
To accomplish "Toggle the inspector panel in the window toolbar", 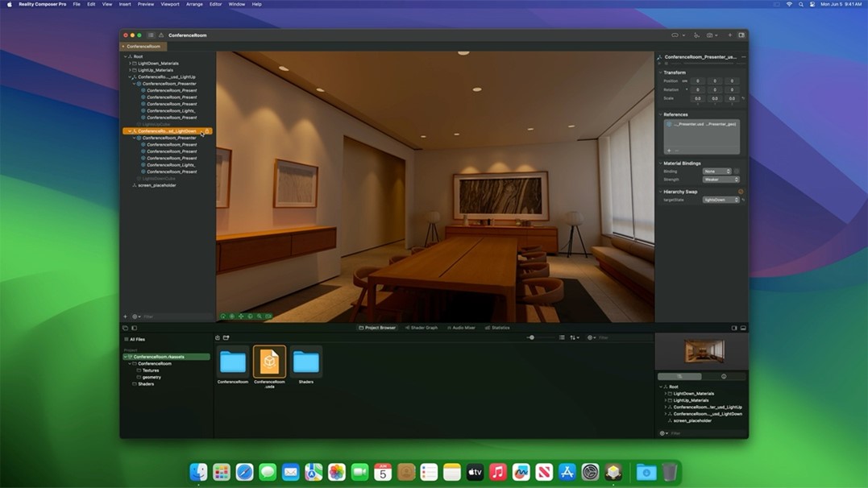I will pos(741,35).
